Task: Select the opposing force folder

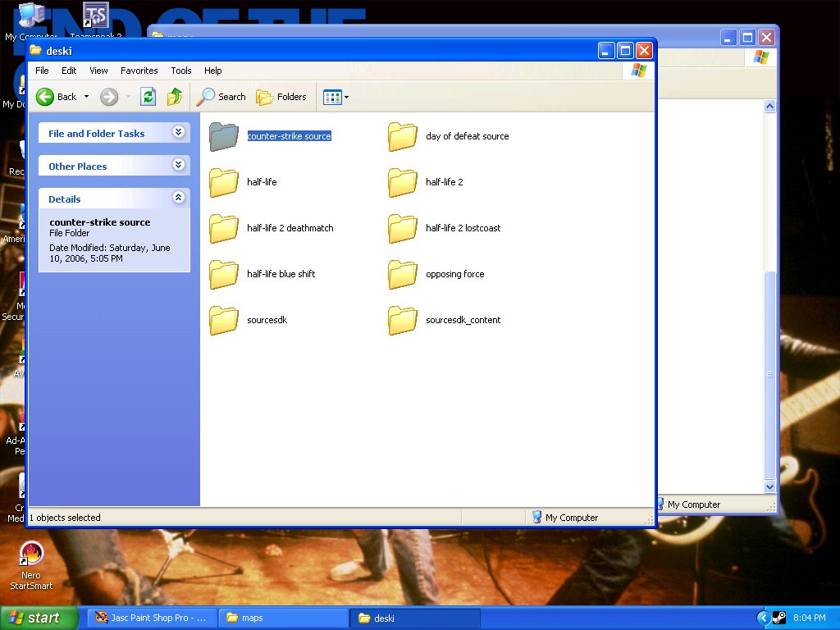Action: pos(454,274)
